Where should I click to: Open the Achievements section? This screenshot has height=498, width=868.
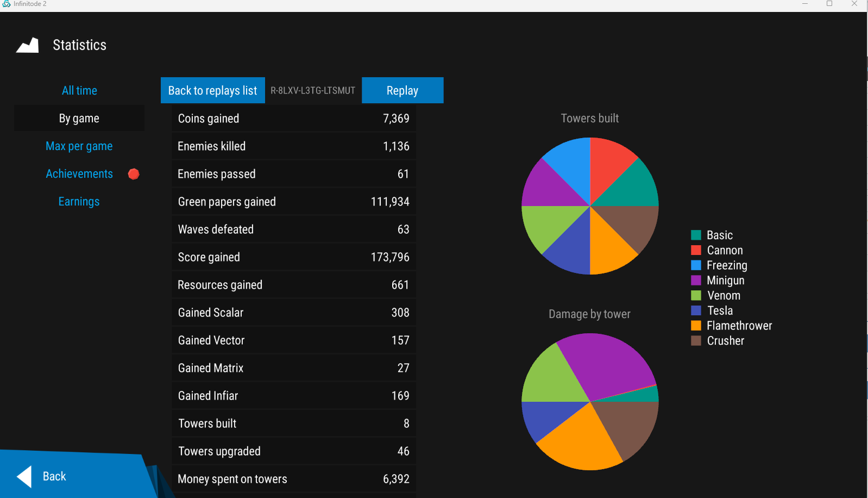(x=79, y=174)
